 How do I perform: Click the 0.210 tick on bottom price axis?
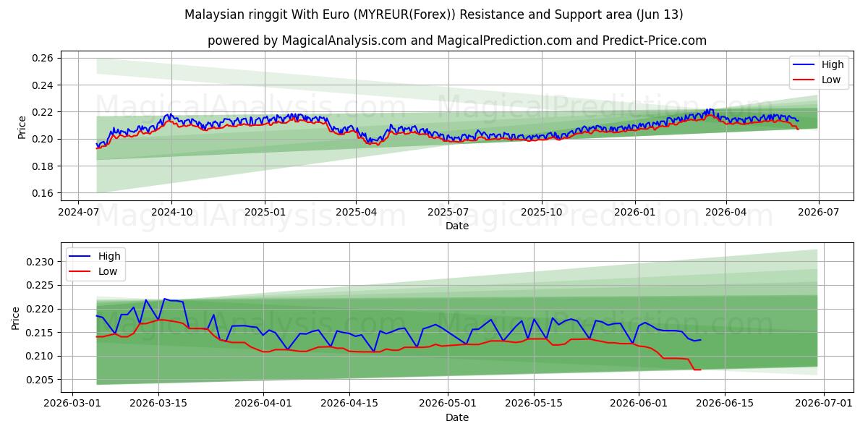(41, 356)
